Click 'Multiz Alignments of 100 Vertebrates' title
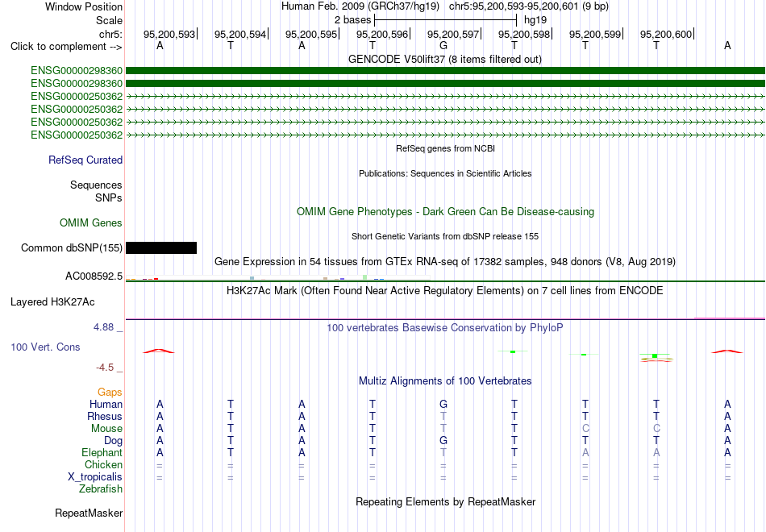 (x=445, y=380)
